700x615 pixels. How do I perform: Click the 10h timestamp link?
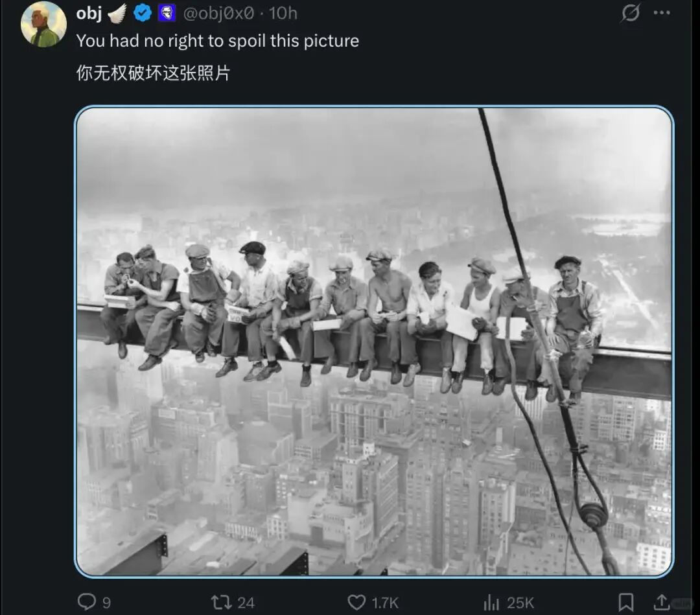tap(283, 13)
